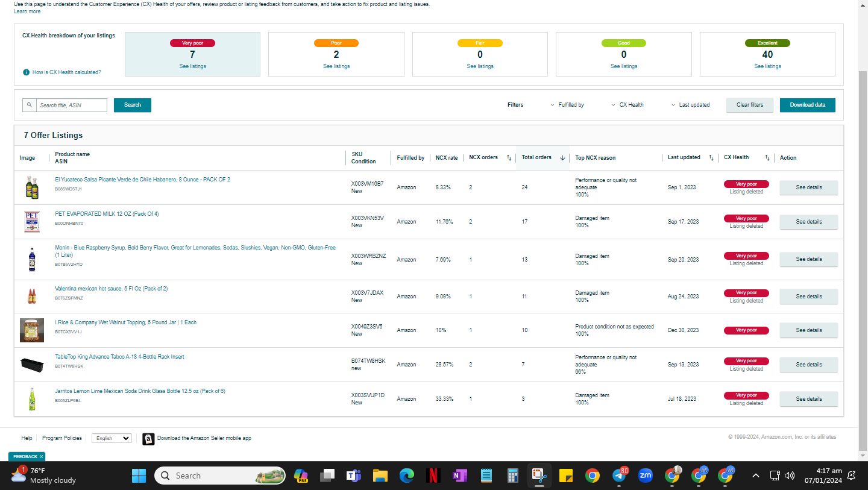
Task: Select the Good CX Health card
Action: click(x=624, y=54)
